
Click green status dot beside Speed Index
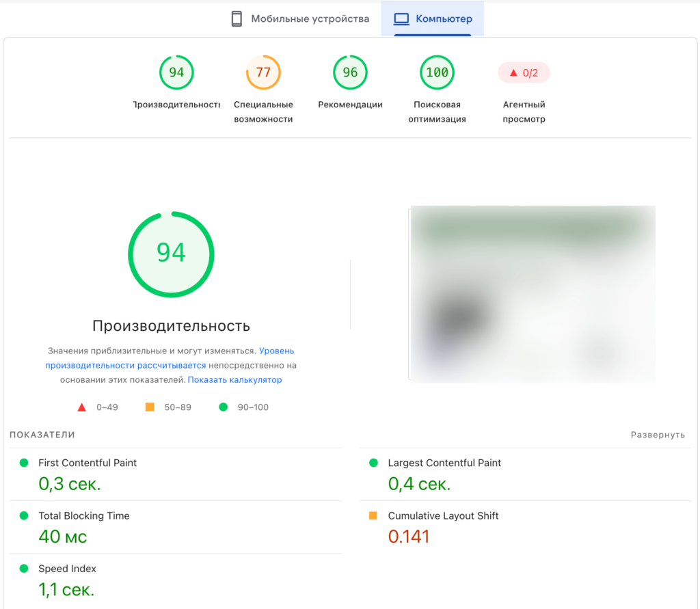[24, 569]
